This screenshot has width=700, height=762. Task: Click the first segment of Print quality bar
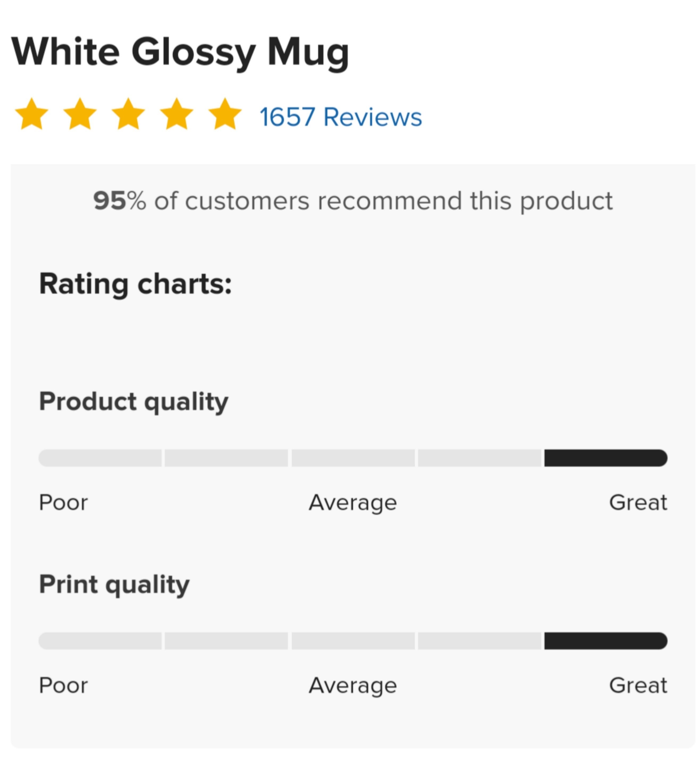coord(100,640)
